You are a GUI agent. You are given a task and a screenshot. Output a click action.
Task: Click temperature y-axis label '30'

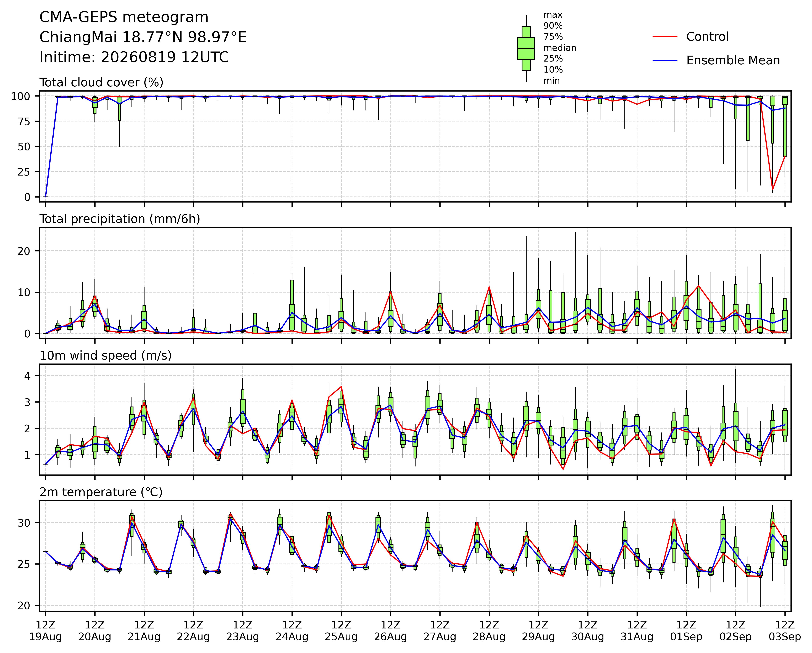[x=24, y=523]
